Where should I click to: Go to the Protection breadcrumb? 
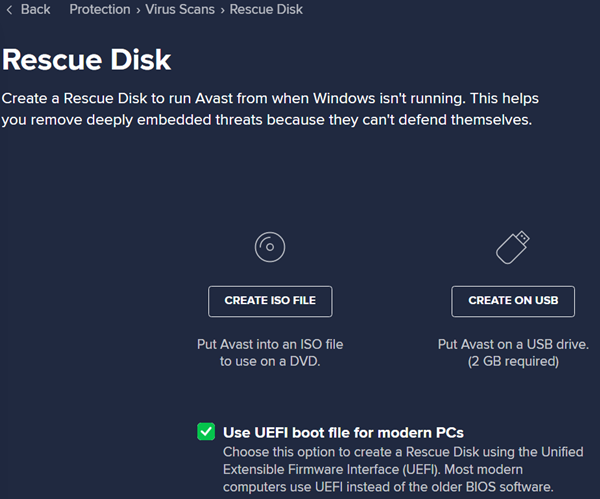pyautogui.click(x=99, y=10)
